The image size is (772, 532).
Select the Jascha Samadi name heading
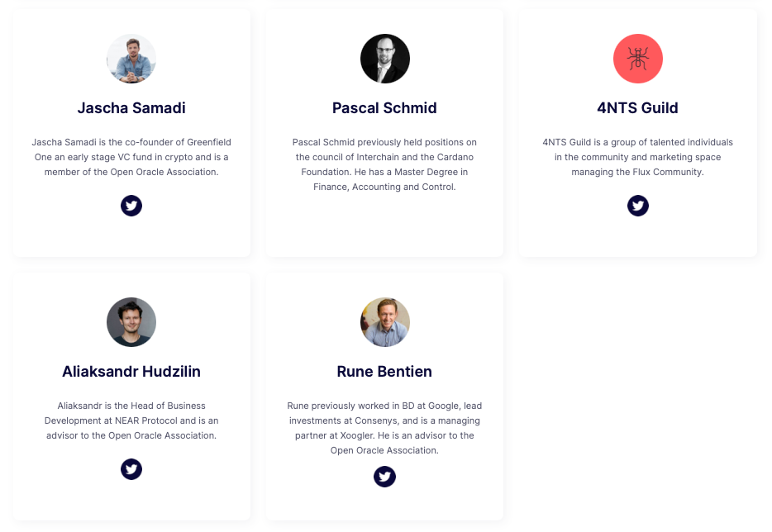[131, 107]
